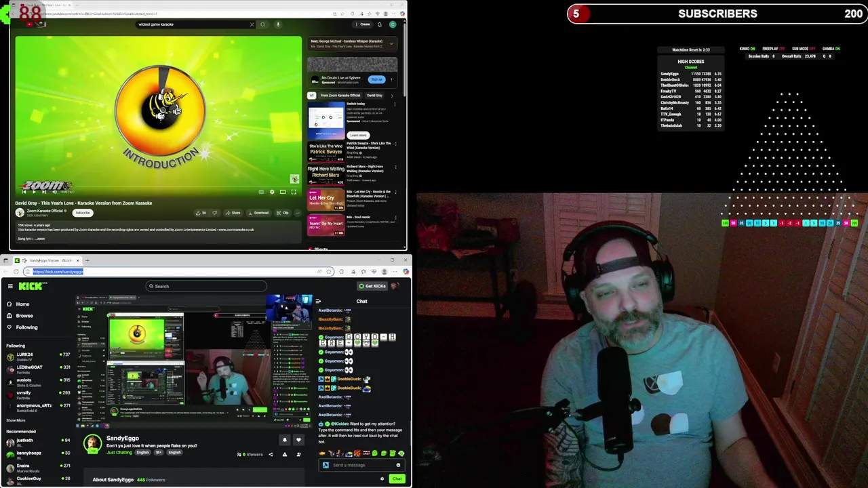The image size is (868, 488).
Task: Open Patrick Swayze She's Like The Wind thumbnail
Action: 326,152
